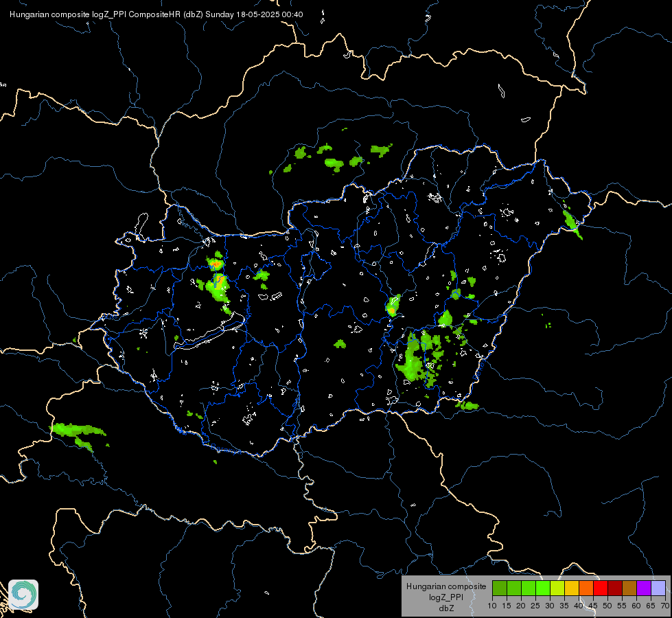Image resolution: width=672 pixels, height=618 pixels.
Task: Click the scale value '40'
Action: [x=579, y=606]
